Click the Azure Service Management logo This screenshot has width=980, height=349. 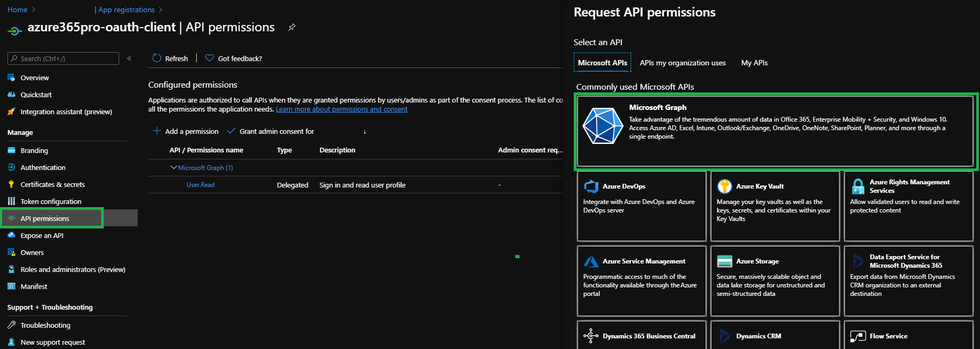pos(591,261)
